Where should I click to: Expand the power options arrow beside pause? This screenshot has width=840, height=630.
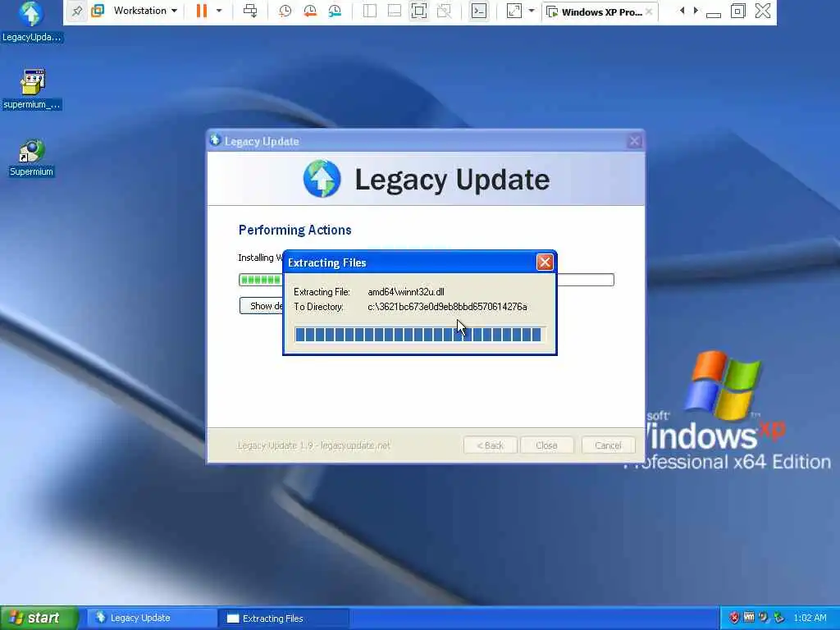pyautogui.click(x=219, y=11)
